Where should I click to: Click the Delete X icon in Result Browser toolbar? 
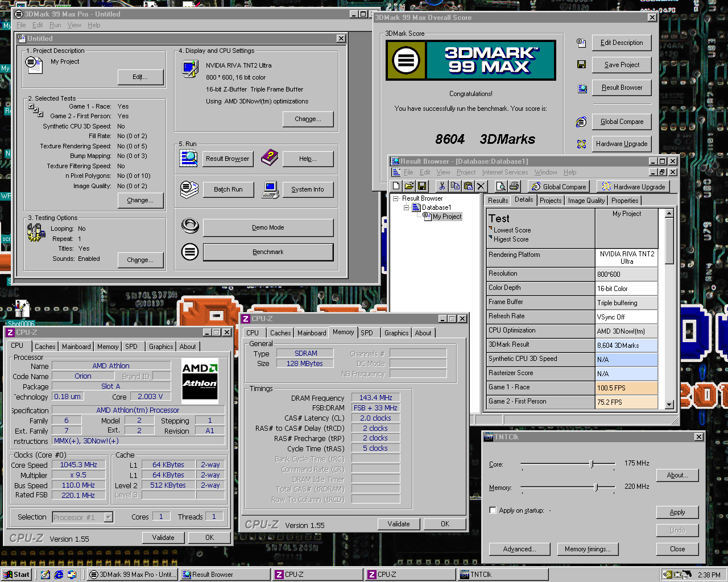pyautogui.click(x=481, y=186)
